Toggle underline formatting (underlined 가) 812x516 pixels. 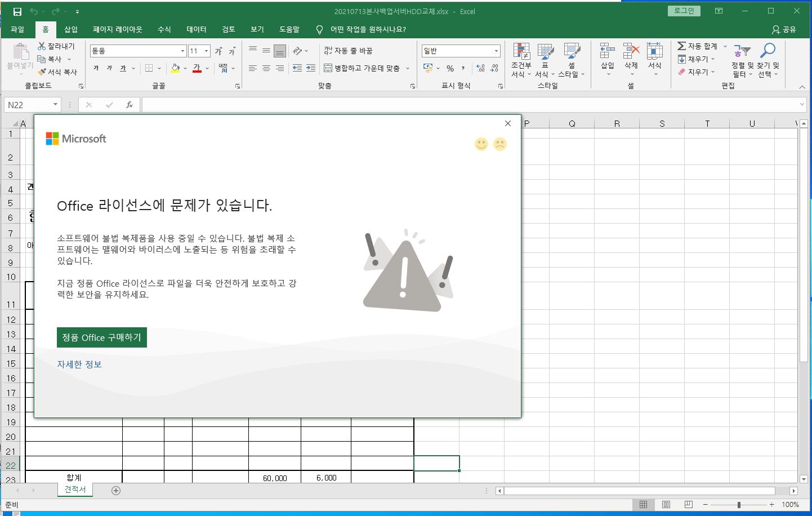[123, 68]
